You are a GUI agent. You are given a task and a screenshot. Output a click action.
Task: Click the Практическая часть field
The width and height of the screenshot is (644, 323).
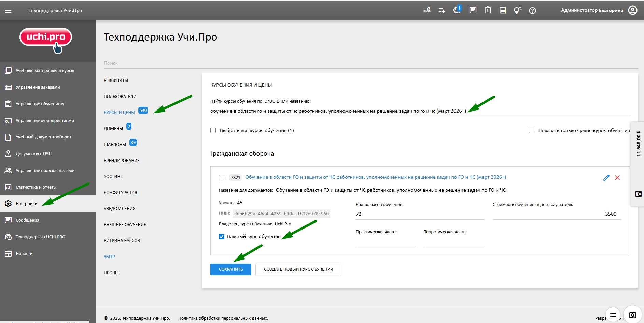(386, 241)
